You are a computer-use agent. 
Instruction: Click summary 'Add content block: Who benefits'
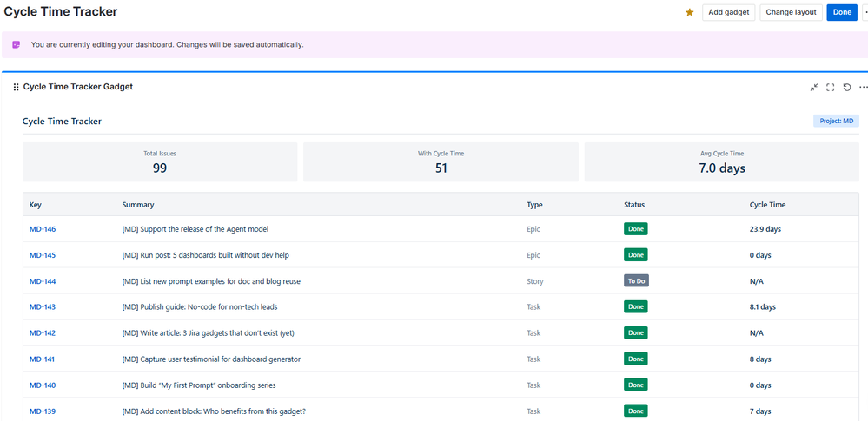(214, 411)
